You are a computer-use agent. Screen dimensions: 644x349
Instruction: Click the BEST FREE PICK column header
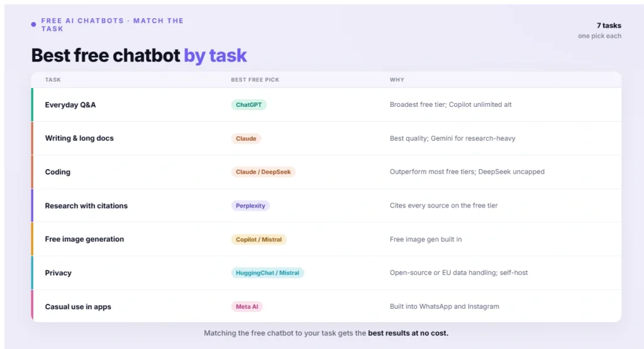[255, 80]
